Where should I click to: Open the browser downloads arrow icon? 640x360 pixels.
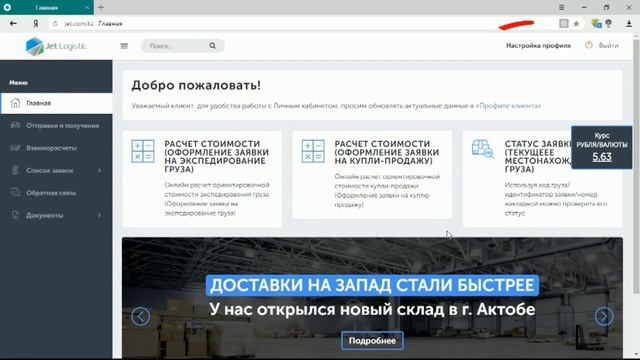(629, 24)
